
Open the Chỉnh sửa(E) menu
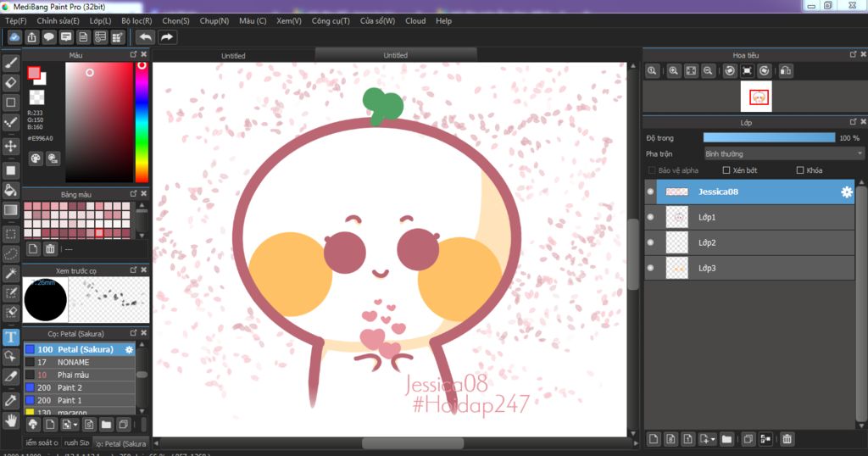coord(58,20)
